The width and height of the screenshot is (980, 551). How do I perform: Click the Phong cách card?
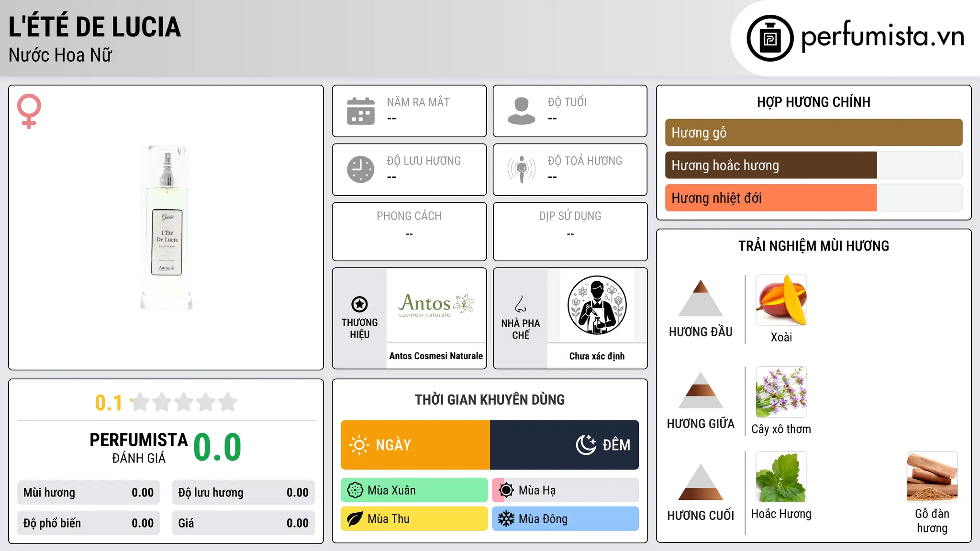pyautogui.click(x=410, y=231)
